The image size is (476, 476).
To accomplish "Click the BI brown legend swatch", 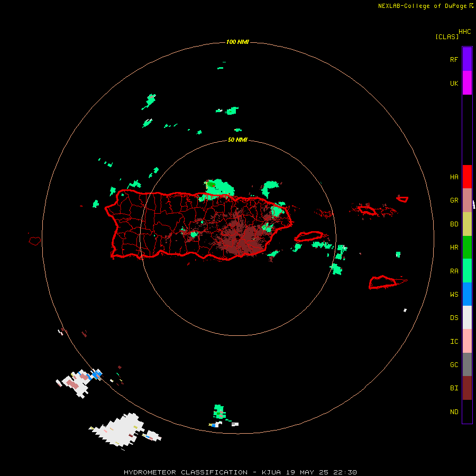I will [467, 388].
